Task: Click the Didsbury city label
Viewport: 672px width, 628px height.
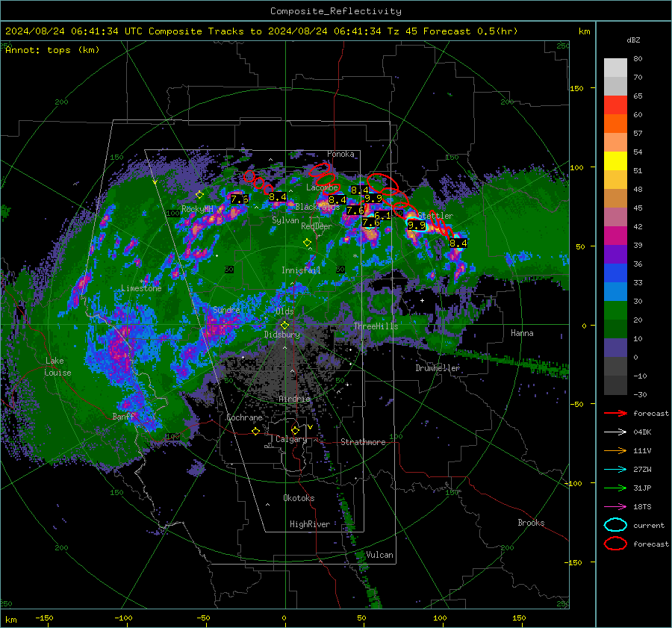Action: 281,335
